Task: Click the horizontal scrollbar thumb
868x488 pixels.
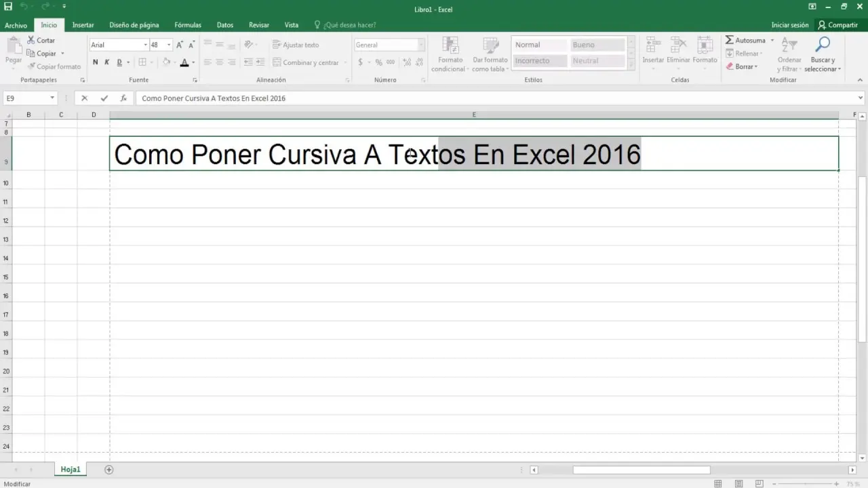Action: click(642, 470)
